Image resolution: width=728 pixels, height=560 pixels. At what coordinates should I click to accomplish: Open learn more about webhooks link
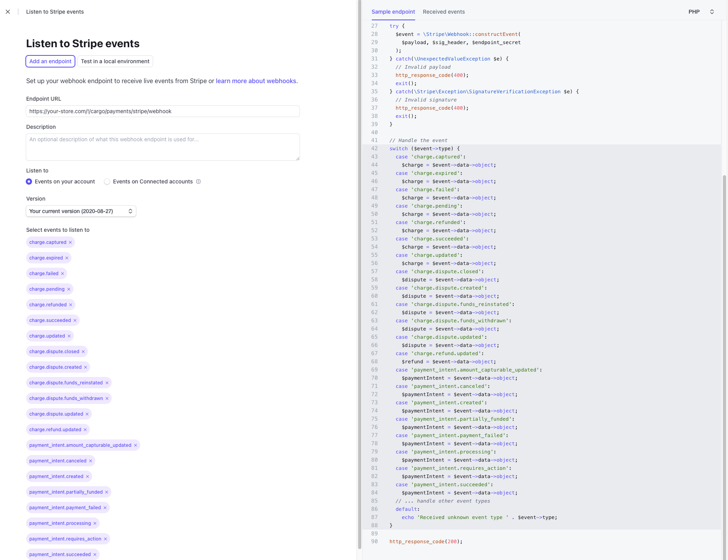coord(256,81)
